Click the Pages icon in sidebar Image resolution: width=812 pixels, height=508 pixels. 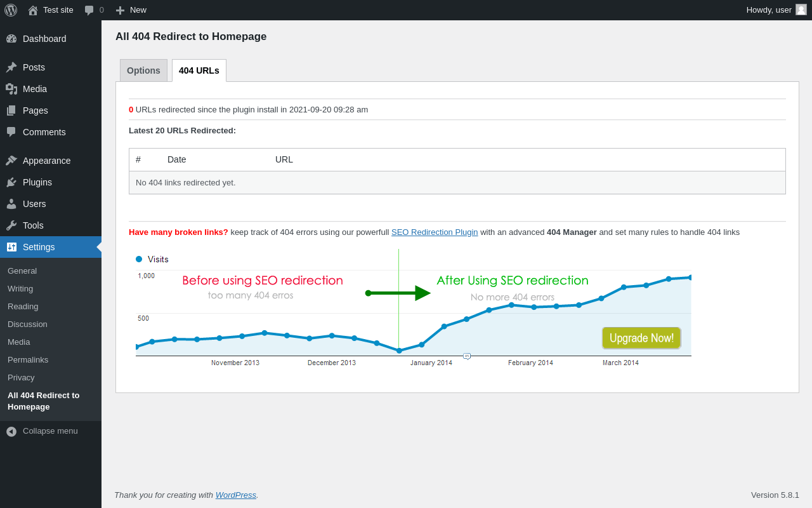(x=11, y=110)
